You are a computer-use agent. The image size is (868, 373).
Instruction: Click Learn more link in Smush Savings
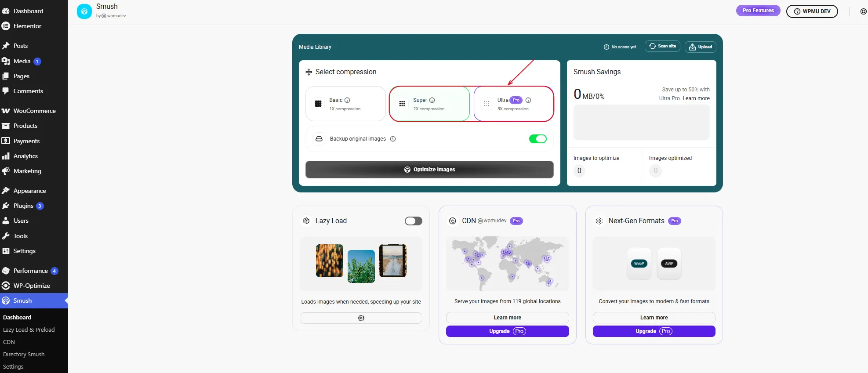click(696, 98)
